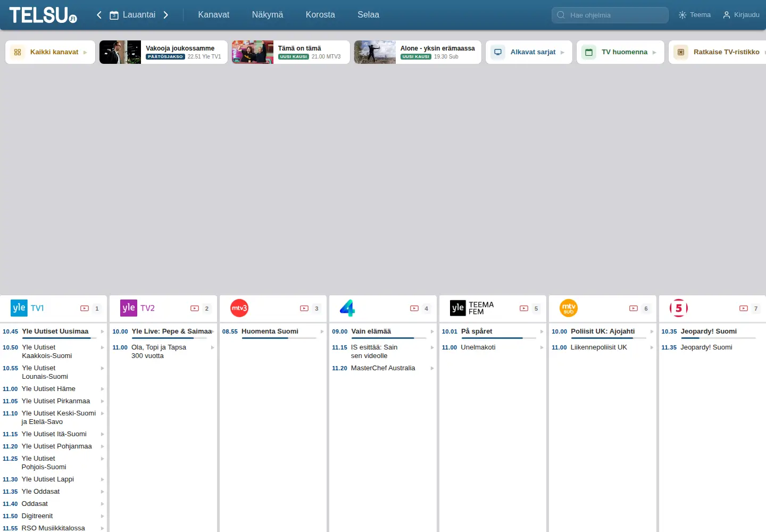Open the Alkavat sarjat button
766x532 pixels.
point(529,52)
